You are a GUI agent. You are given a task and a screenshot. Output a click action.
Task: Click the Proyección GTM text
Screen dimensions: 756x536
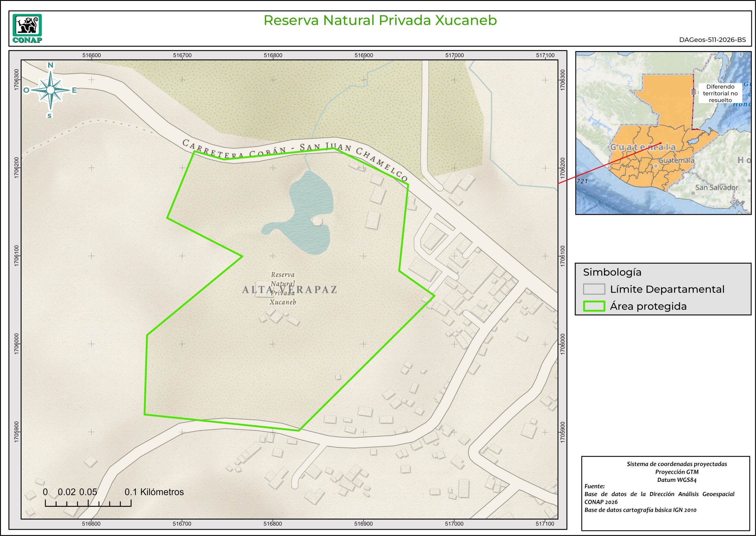click(677, 472)
